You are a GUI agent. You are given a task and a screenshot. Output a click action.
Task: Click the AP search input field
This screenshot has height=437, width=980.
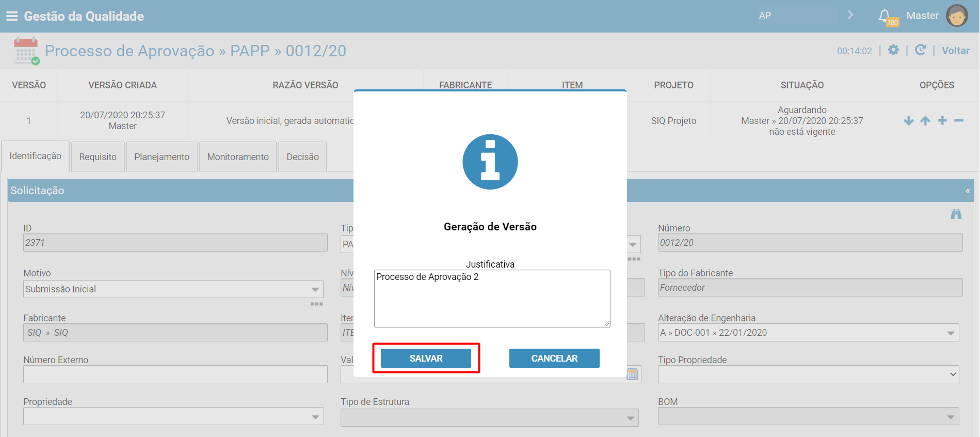point(798,15)
